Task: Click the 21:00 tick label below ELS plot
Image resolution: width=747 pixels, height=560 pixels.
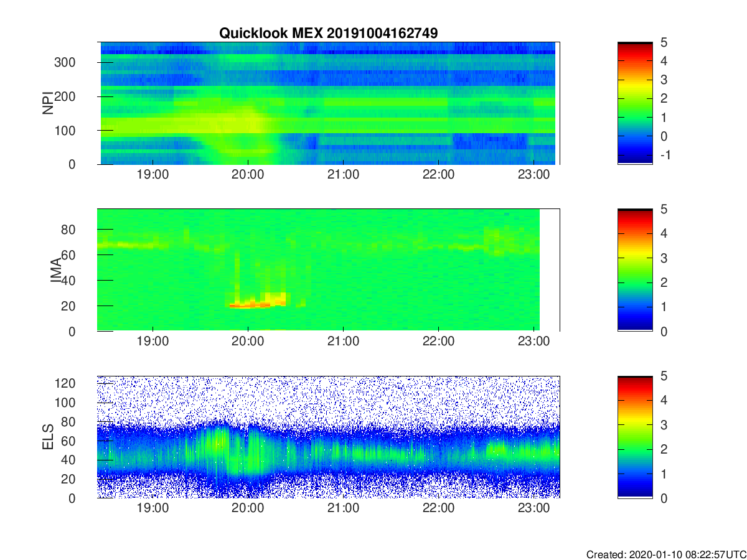Action: [x=343, y=508]
